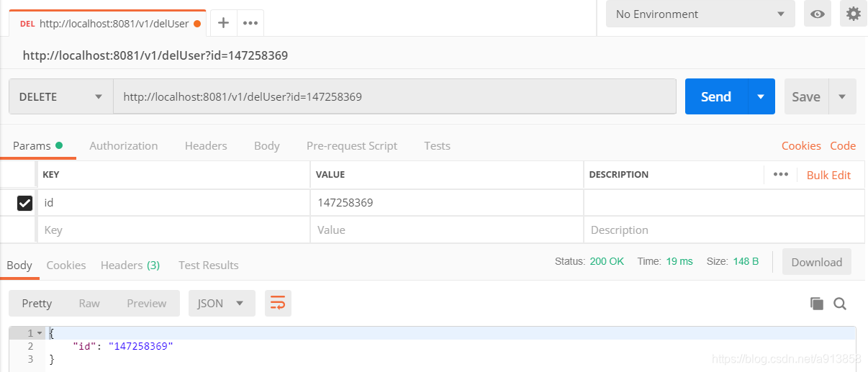This screenshot has width=868, height=372.
Task: Open the Tests tab
Action: click(437, 145)
